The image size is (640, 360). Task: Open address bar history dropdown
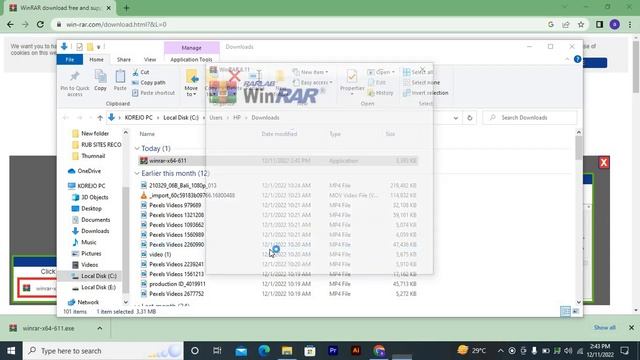pyautogui.click(x=456, y=118)
